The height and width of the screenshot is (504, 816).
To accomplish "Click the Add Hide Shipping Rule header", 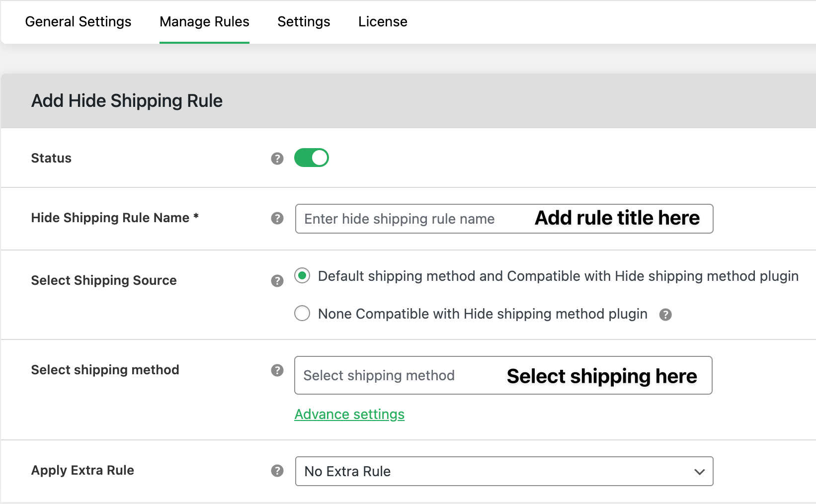I will (127, 100).
